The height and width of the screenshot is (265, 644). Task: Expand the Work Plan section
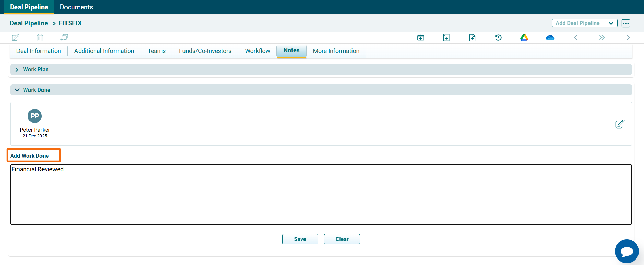tap(17, 70)
